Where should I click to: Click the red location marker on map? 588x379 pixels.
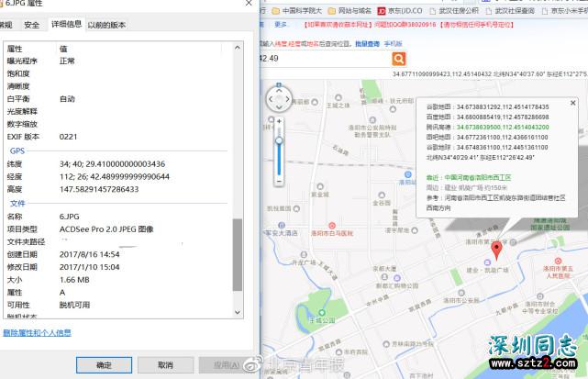497,251
